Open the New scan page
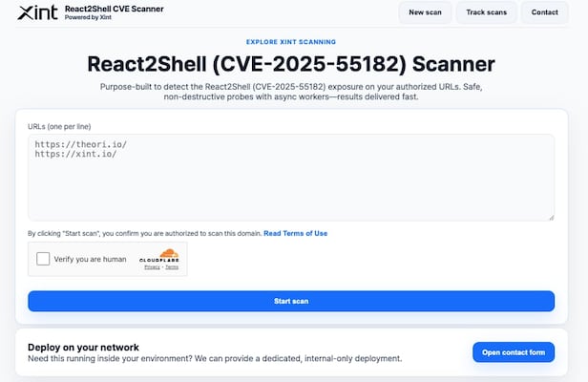The width and height of the screenshot is (588, 382). 424,12
